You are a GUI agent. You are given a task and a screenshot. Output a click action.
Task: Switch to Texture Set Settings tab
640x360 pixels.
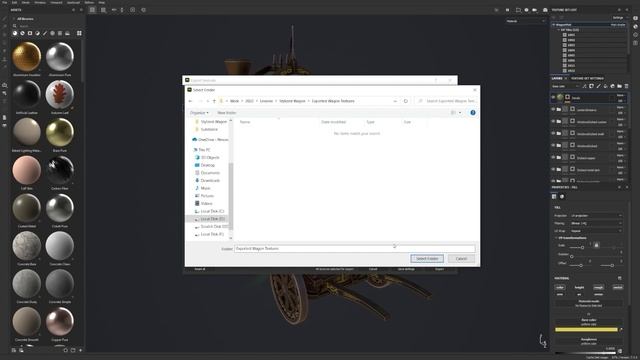587,78
